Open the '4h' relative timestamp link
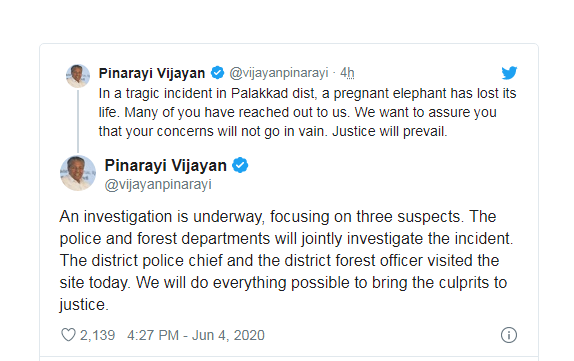Image resolution: width=574 pixels, height=361 pixels. [x=347, y=73]
